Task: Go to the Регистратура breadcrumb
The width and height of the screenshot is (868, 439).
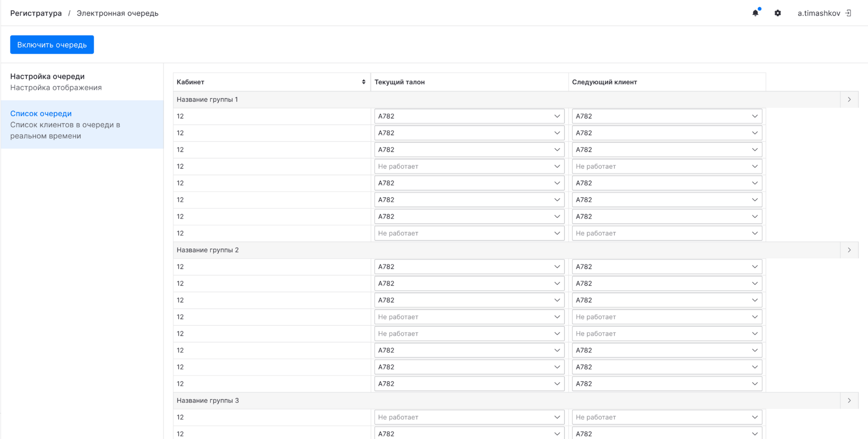Action: pyautogui.click(x=36, y=13)
